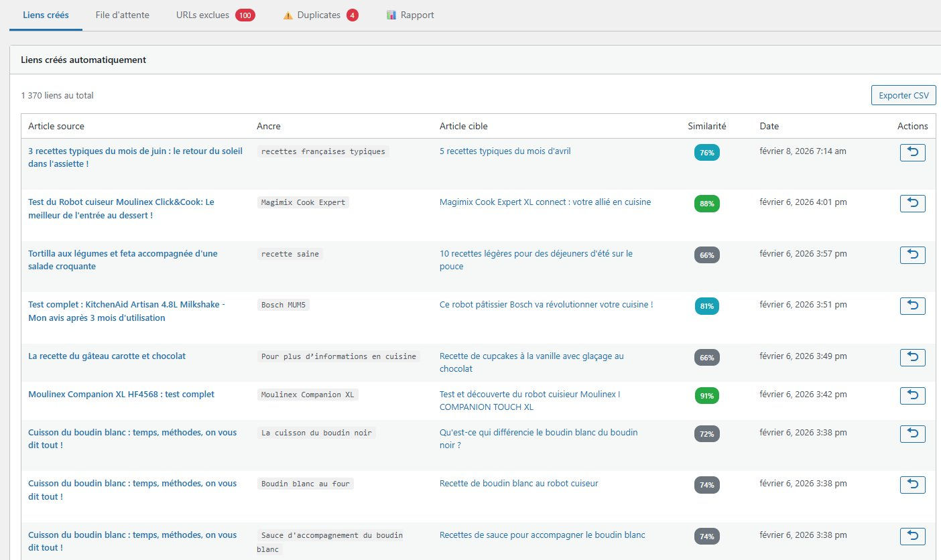This screenshot has height=560, width=941.
Task: Click the green 91% similarity badge
Action: pos(706,395)
